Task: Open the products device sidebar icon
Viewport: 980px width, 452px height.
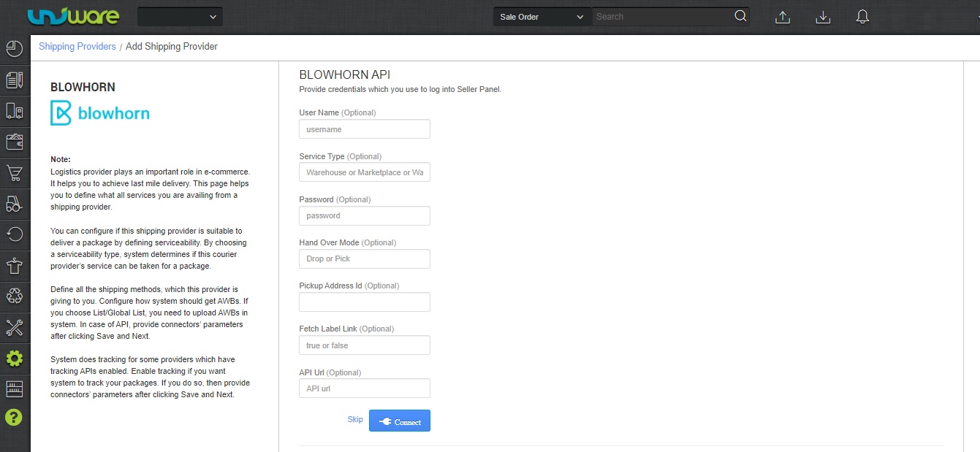Action: coord(15,111)
